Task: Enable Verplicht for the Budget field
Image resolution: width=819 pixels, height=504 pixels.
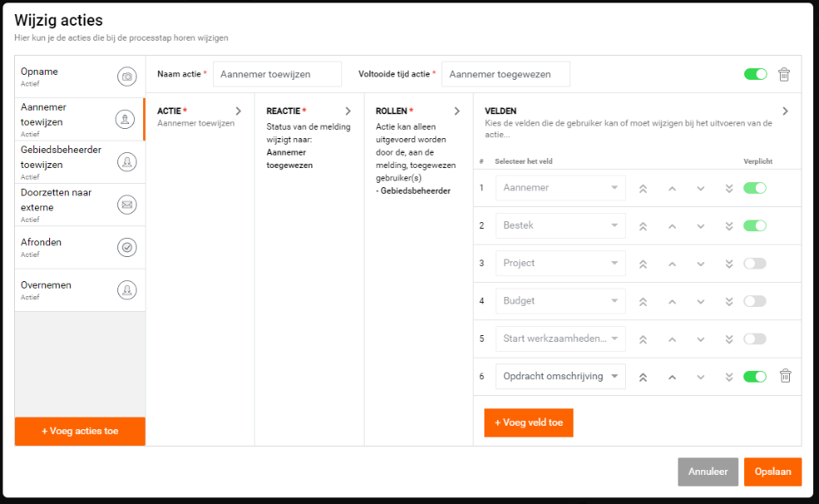Action: click(755, 301)
